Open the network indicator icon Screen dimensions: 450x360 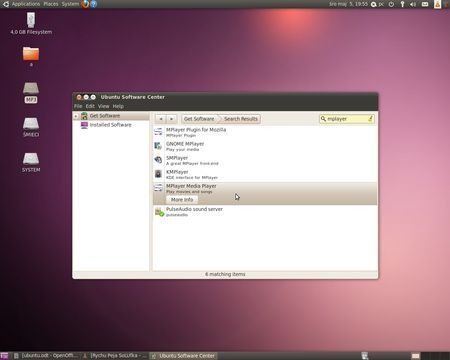[x=402, y=4]
